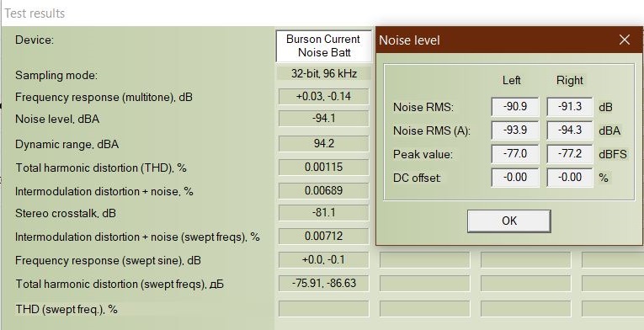Click the Right DC offset field
This screenshot has width=644, height=330.
570,178
